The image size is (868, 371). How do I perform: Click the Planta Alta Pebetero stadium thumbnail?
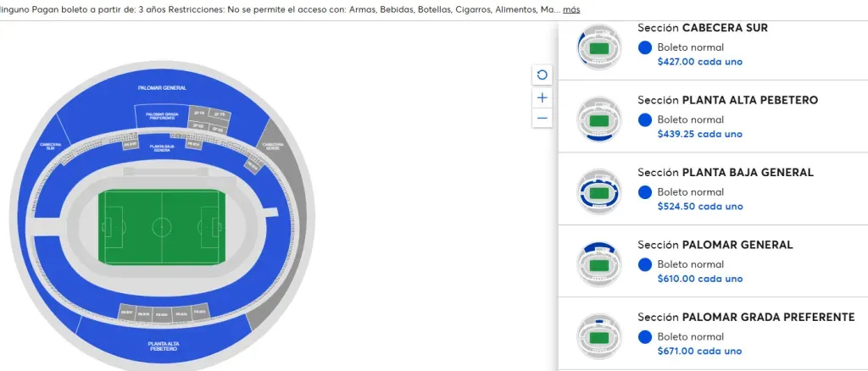pos(599,119)
